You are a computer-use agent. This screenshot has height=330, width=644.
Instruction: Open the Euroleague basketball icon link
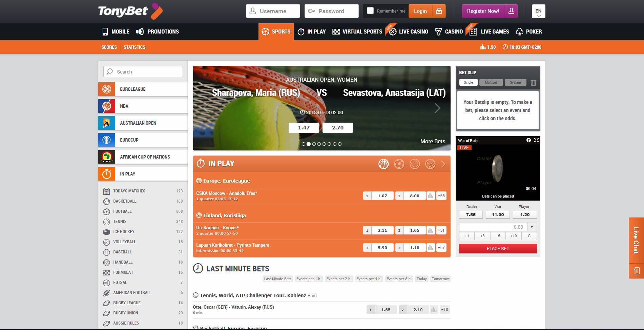pos(107,89)
